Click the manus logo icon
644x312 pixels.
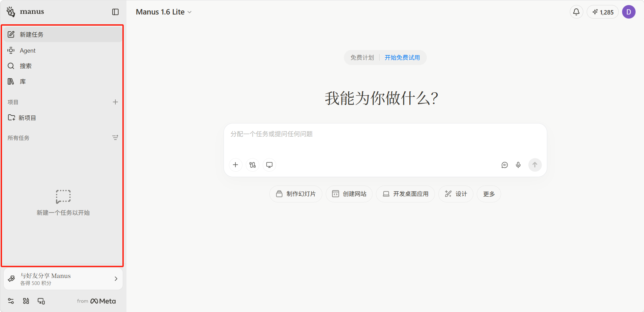tap(11, 12)
